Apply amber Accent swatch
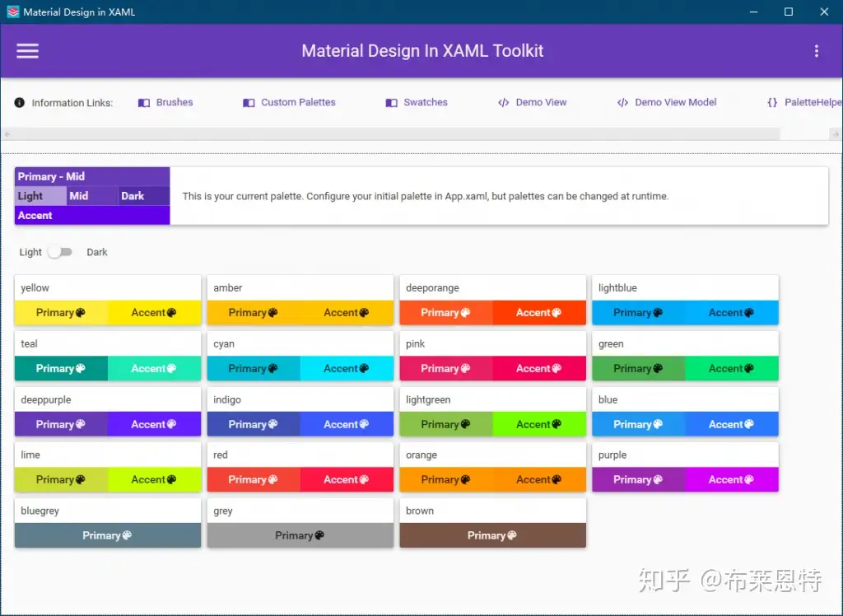 [x=347, y=313]
